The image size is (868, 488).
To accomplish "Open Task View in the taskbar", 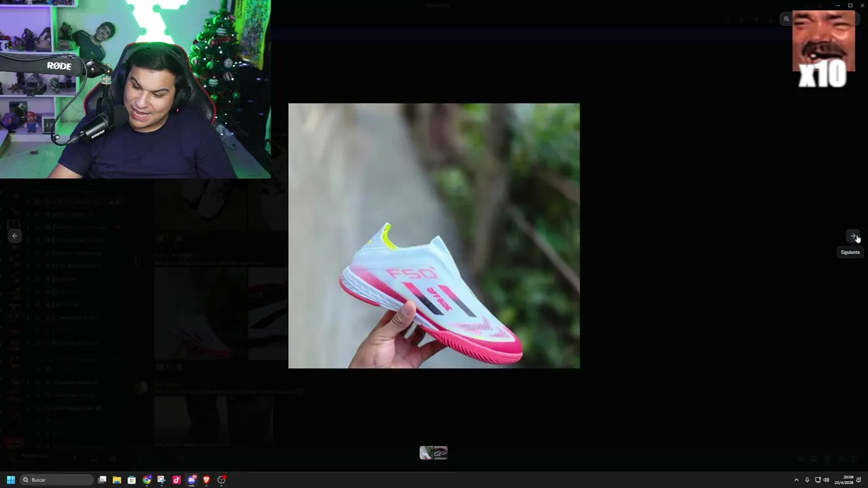I will pyautogui.click(x=102, y=480).
